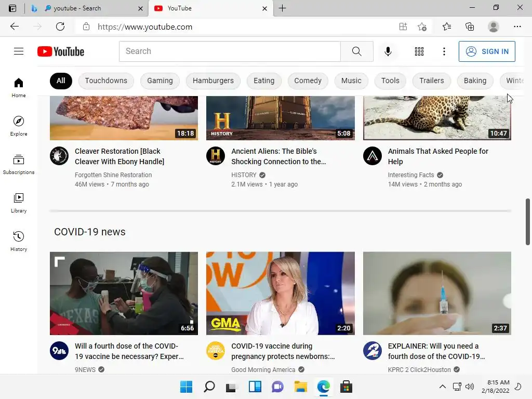Click the KPRC 2 Click2Houston channel avatar
The width and height of the screenshot is (532, 399).
click(372, 351)
